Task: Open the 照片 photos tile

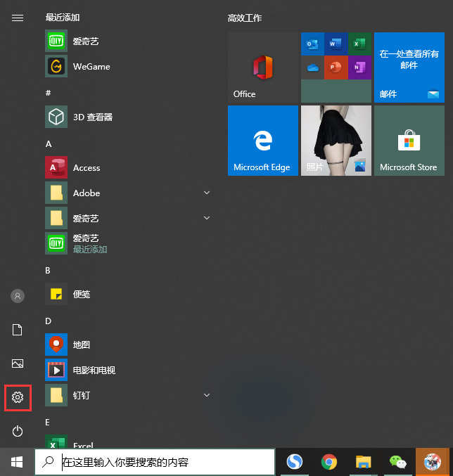Action: pyautogui.click(x=336, y=141)
